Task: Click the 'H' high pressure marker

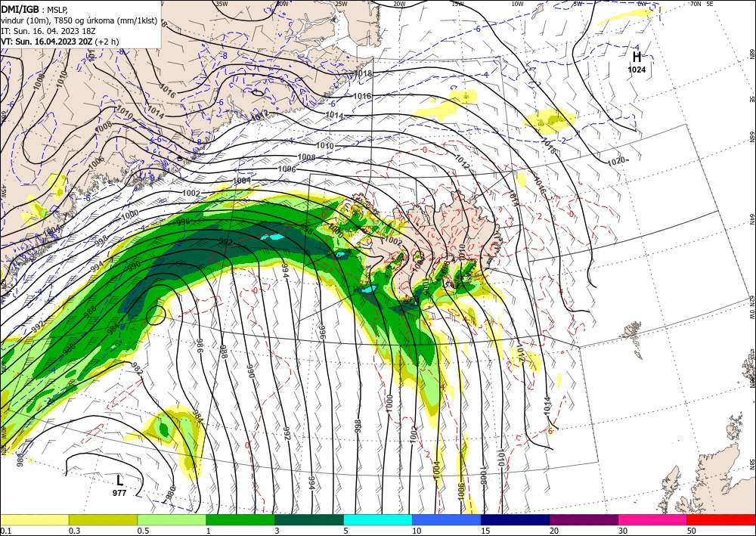Action: [x=637, y=57]
